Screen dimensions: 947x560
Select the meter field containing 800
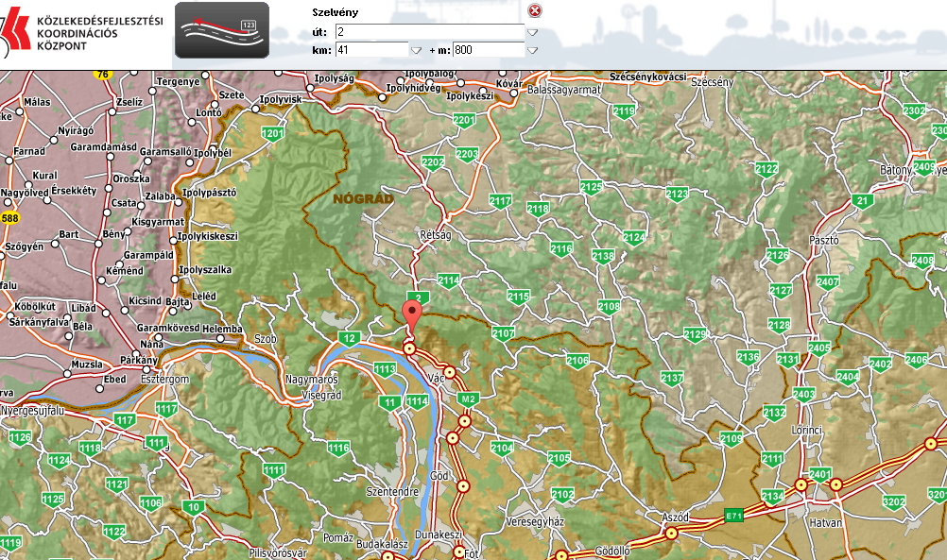tap(488, 50)
